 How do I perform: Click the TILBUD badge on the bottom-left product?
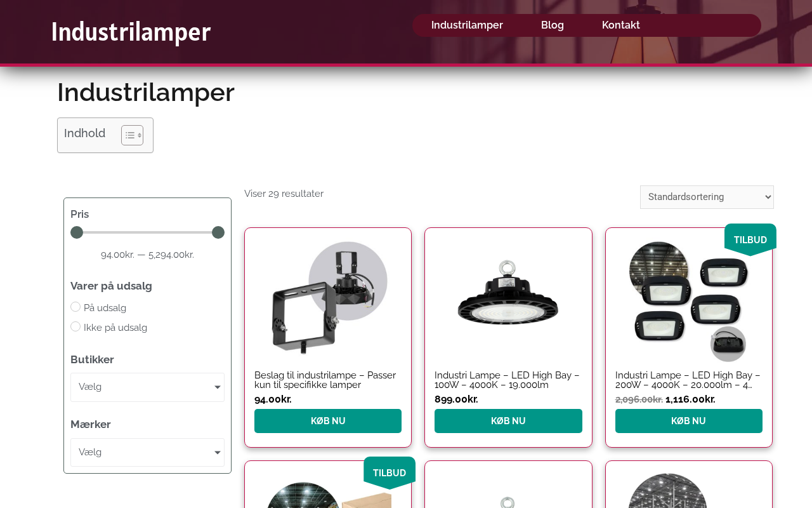[390, 472]
